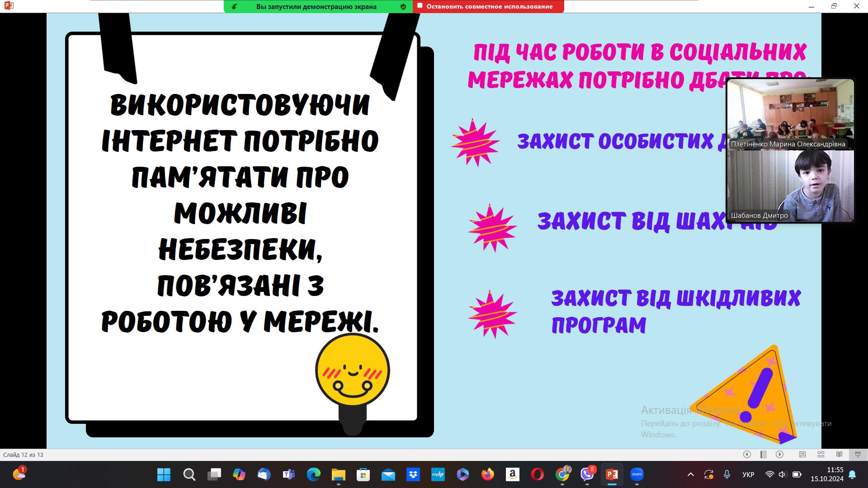The image size is (868, 488).
Task: Launch Microsoft Edge from the taskbar
Action: [313, 474]
